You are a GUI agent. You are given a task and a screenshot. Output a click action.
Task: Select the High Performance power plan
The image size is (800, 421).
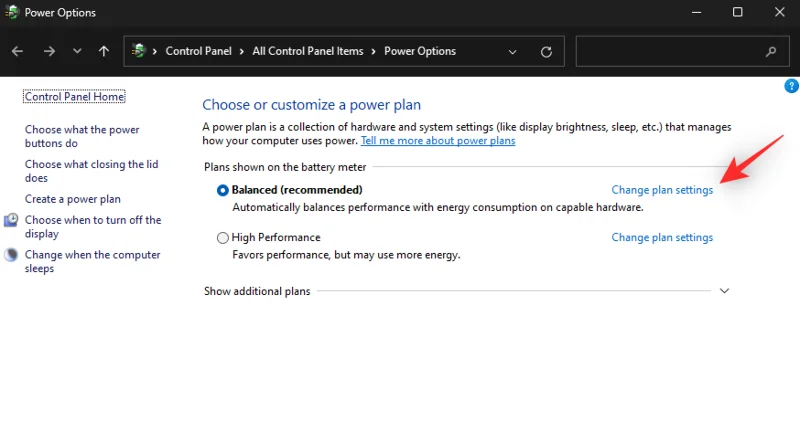(223, 238)
